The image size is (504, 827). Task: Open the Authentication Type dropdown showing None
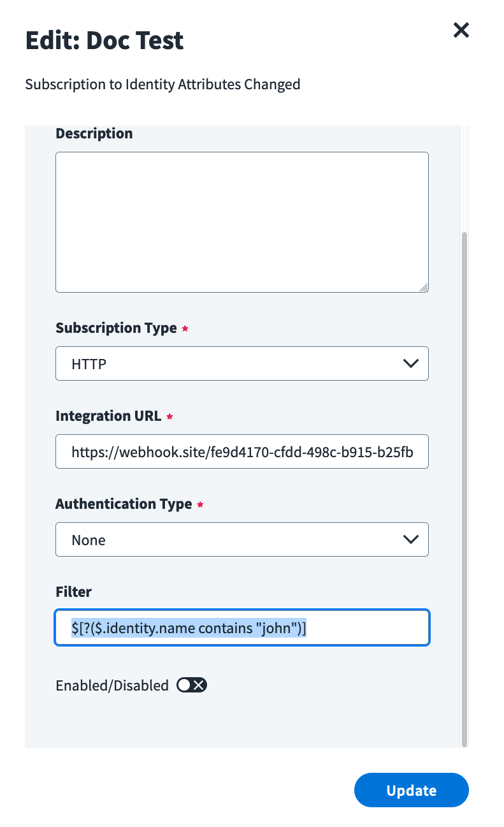(x=242, y=539)
